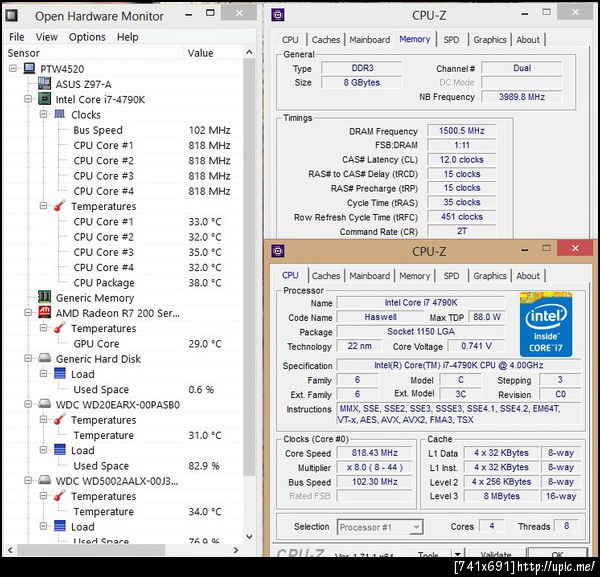Collapse the WDC WD5002AALX node

click(x=28, y=480)
